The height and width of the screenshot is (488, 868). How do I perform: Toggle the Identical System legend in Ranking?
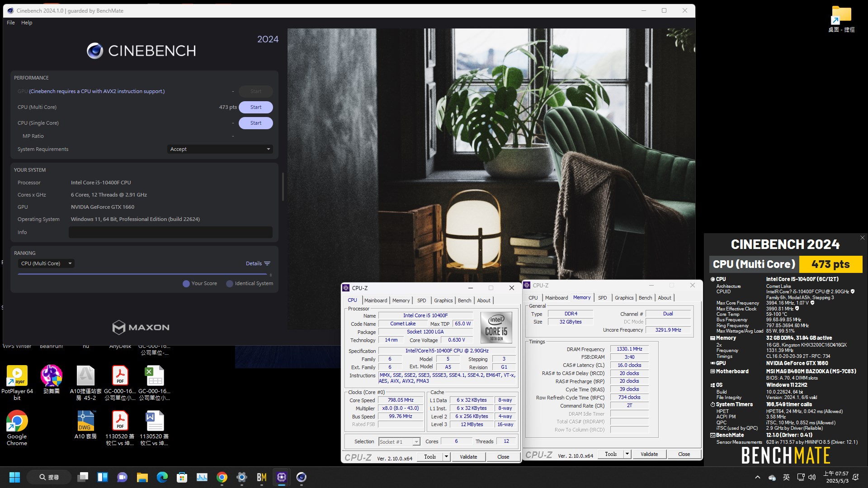(x=250, y=283)
